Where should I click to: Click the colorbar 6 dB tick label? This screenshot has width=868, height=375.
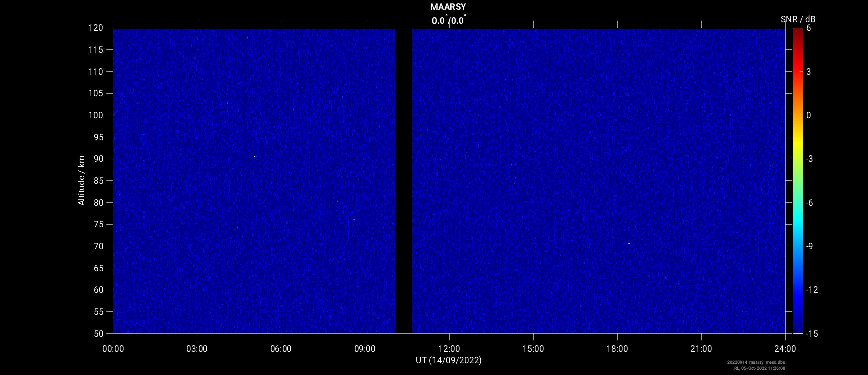point(809,28)
